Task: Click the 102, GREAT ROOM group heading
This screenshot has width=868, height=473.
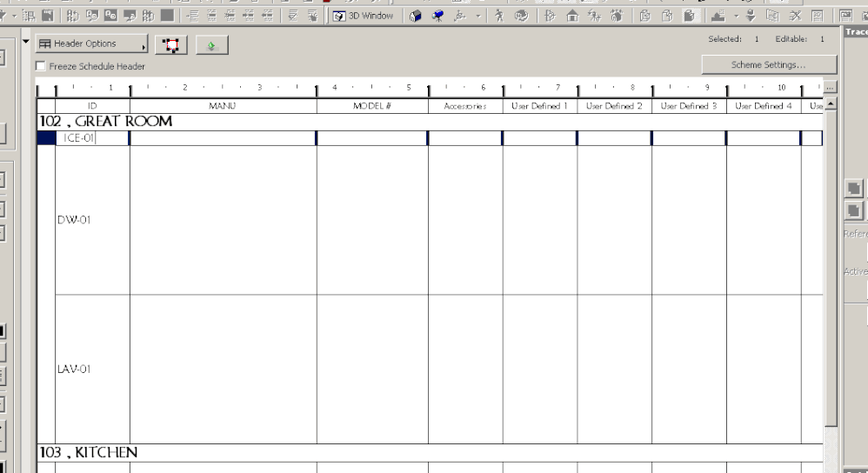Action: pyautogui.click(x=106, y=121)
